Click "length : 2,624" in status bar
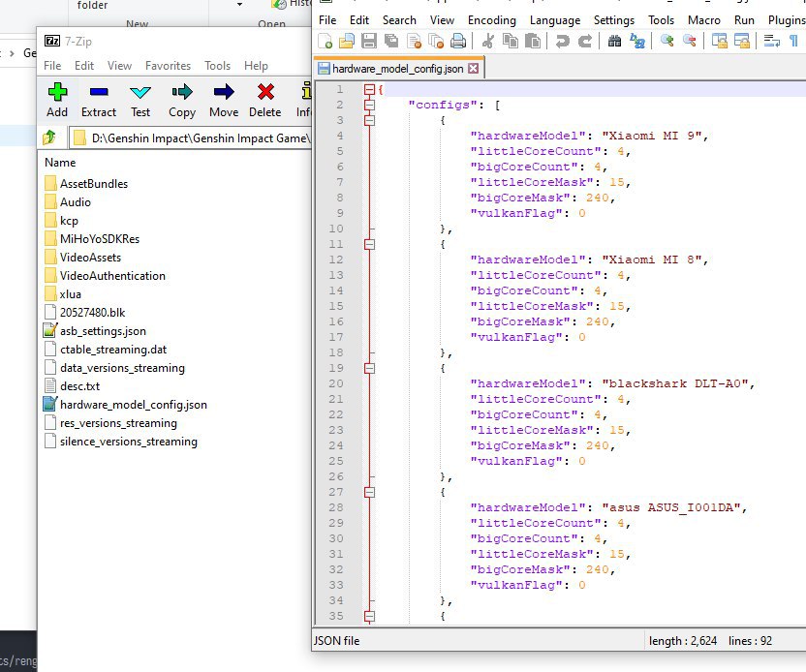 683,641
